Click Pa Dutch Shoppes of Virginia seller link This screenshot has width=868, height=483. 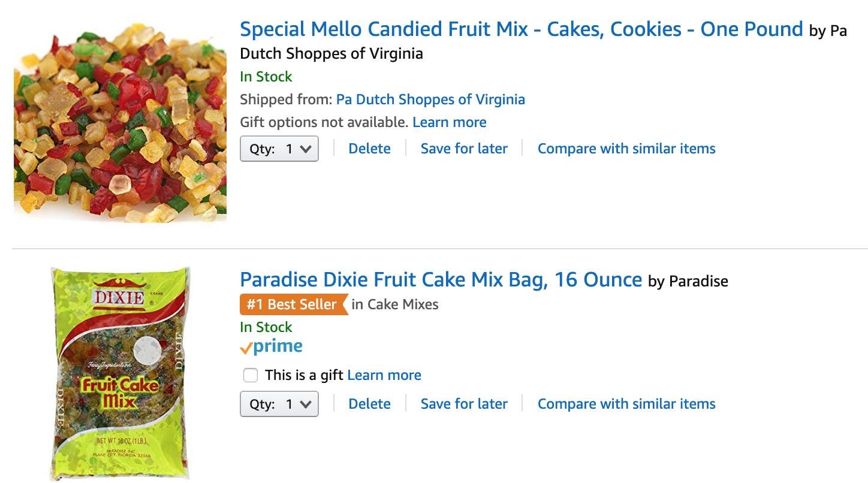pos(430,99)
